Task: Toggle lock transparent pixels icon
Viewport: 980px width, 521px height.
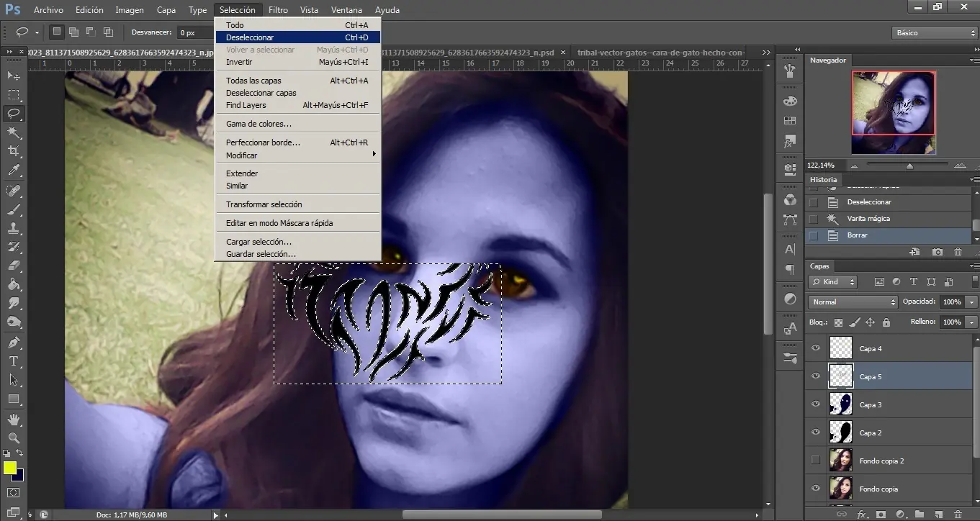Action: click(838, 322)
